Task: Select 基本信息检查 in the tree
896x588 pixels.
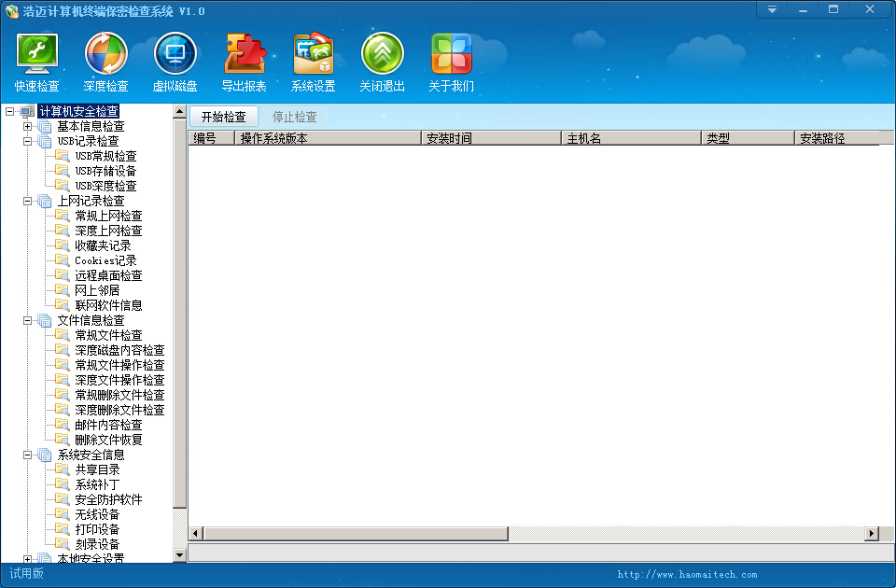Action: 91,126
